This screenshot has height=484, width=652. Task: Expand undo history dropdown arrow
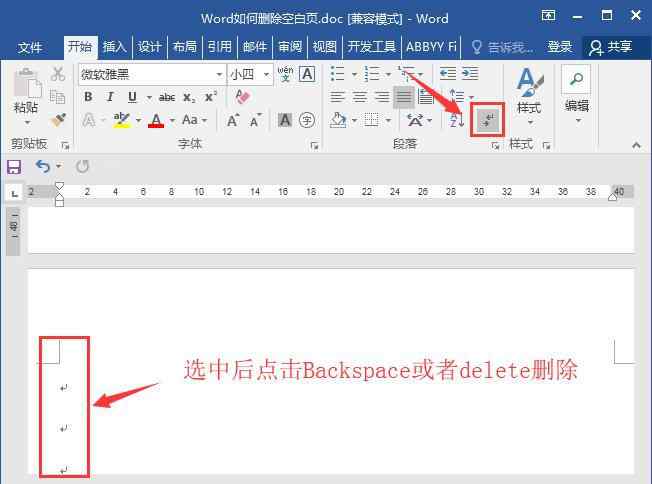[59, 166]
